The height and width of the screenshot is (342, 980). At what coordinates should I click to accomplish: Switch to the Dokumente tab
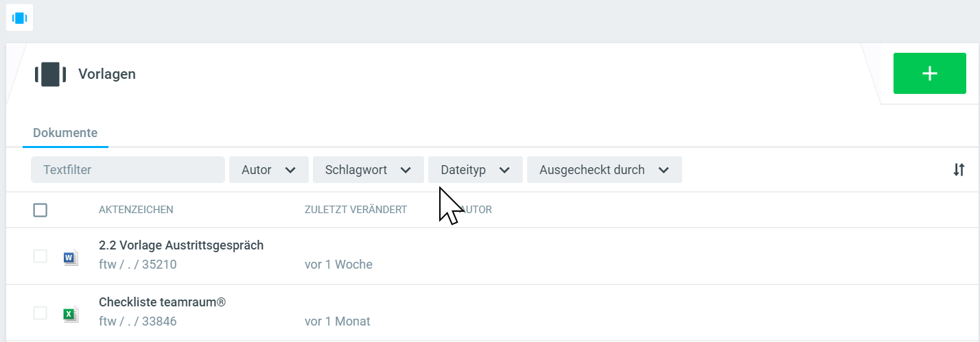[65, 133]
